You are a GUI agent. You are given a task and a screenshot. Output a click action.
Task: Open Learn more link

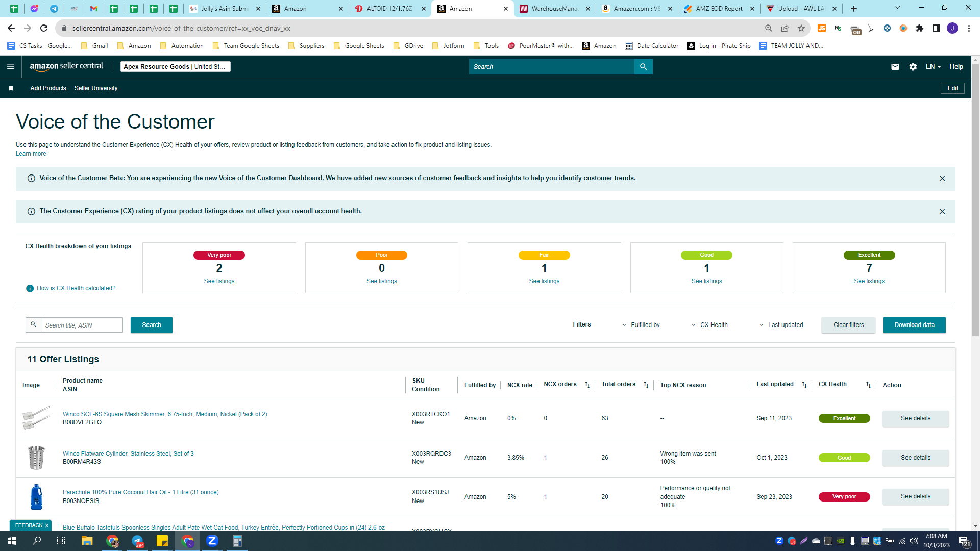pos(31,154)
